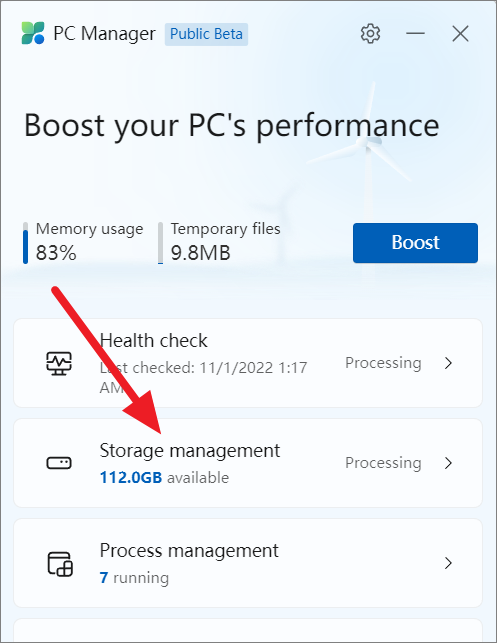Click the Temporary files level bar
Image resolution: width=497 pixels, height=643 pixels.
[x=160, y=243]
